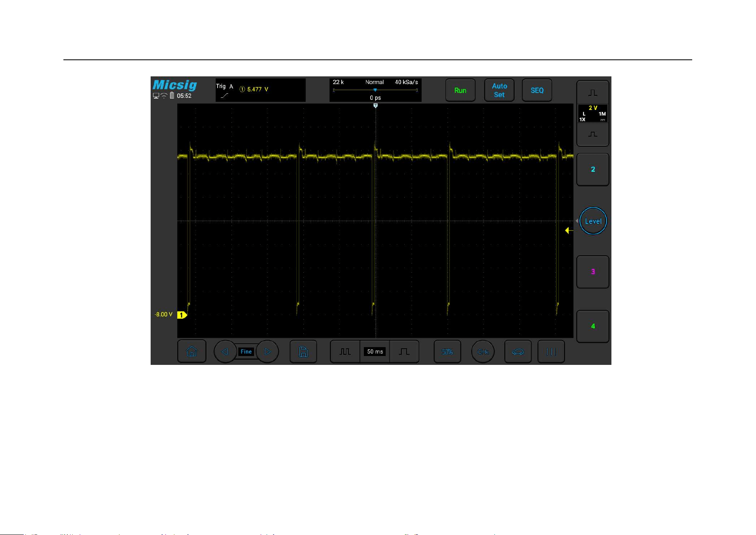Decrease timebase with multi-pulse icon
Viewport: 756px width, 535px height.
(x=345, y=352)
